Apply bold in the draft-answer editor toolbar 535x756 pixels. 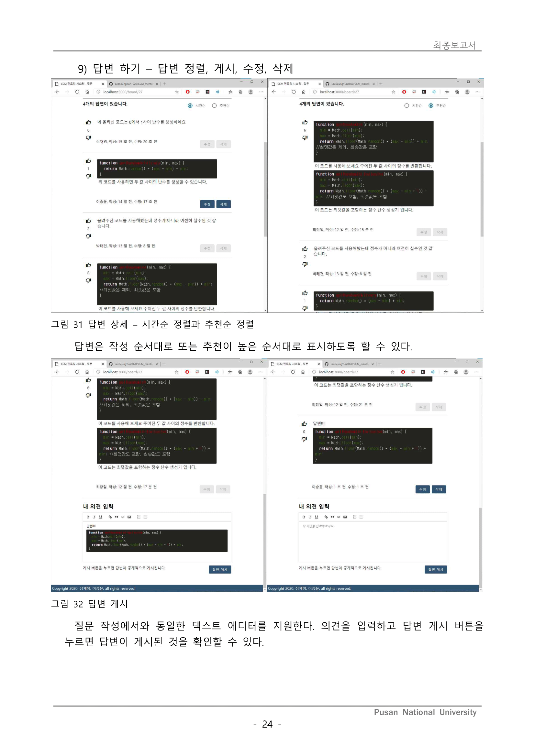pos(88,517)
